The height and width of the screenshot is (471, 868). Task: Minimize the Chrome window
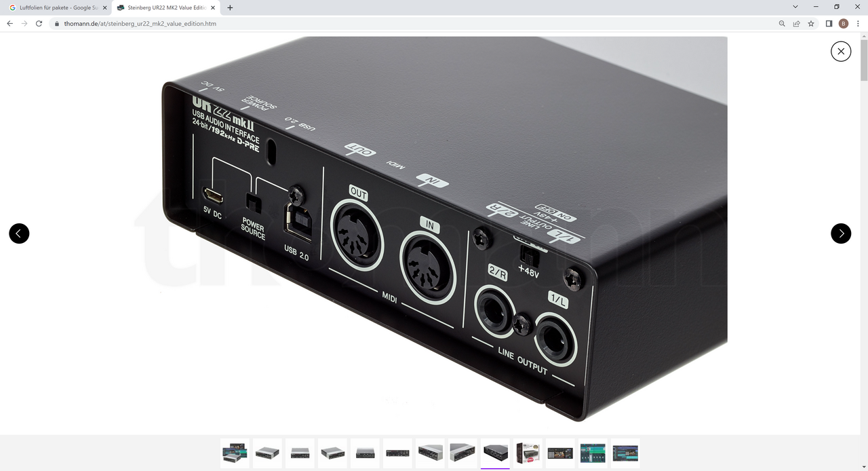[816, 7]
